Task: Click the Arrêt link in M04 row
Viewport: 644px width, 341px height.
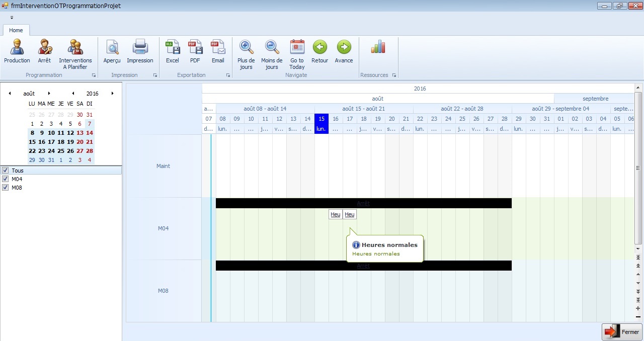Action: 363,203
